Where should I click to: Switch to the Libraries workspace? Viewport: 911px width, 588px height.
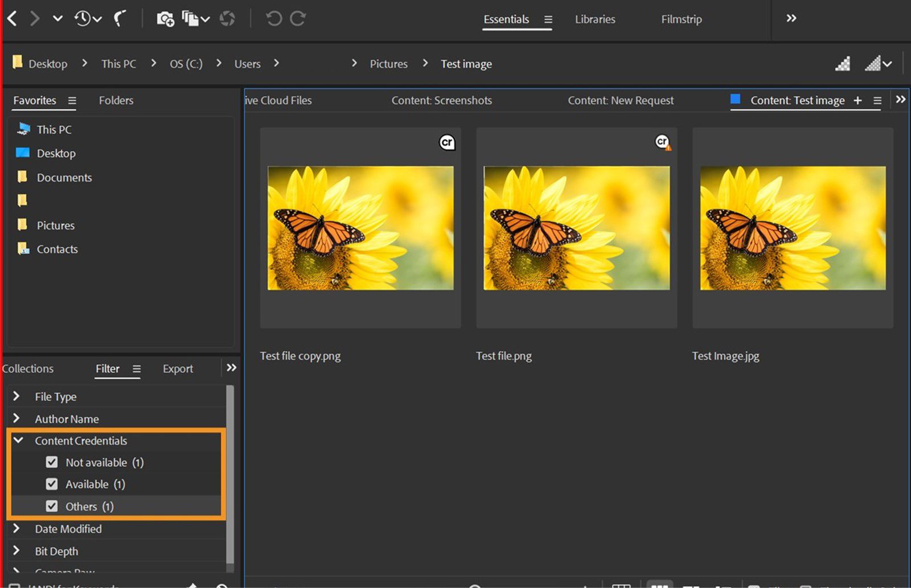595,19
